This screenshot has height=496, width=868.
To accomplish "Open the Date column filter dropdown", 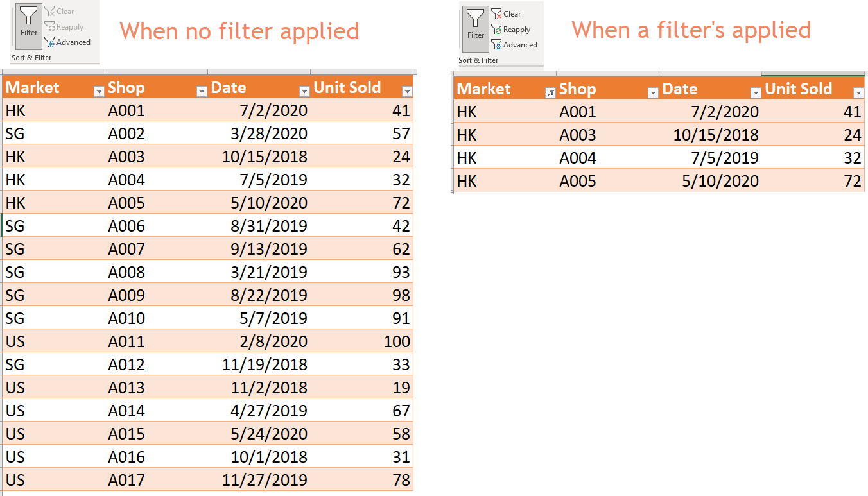I will [304, 91].
